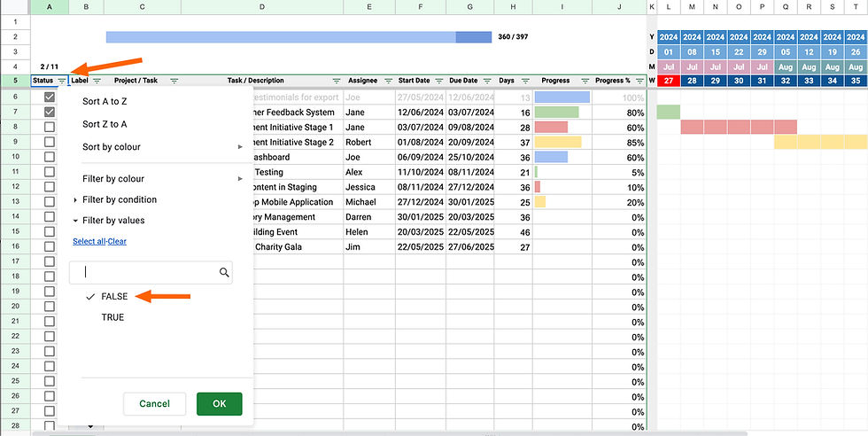Click the green Gantt bar in row 7

click(x=668, y=112)
